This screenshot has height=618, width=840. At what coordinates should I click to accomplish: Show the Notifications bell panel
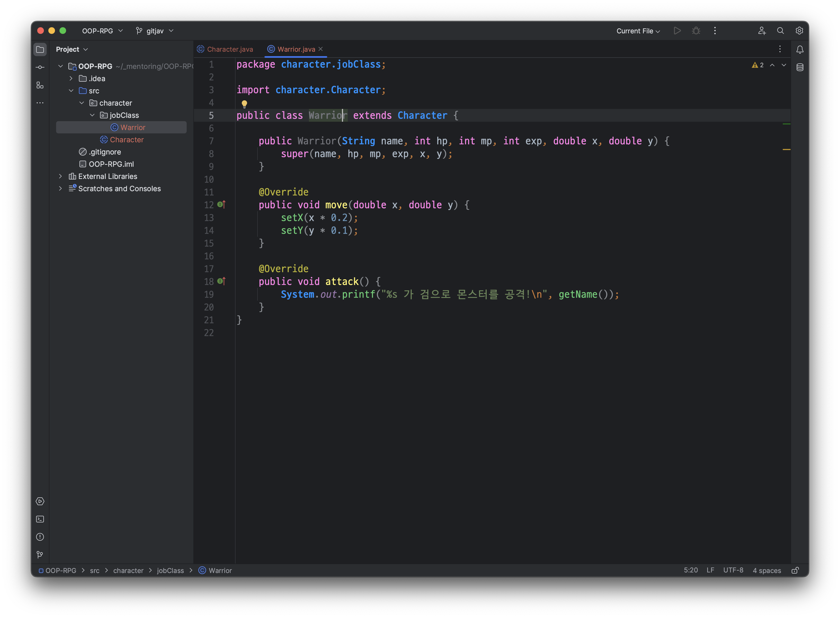coord(800,49)
